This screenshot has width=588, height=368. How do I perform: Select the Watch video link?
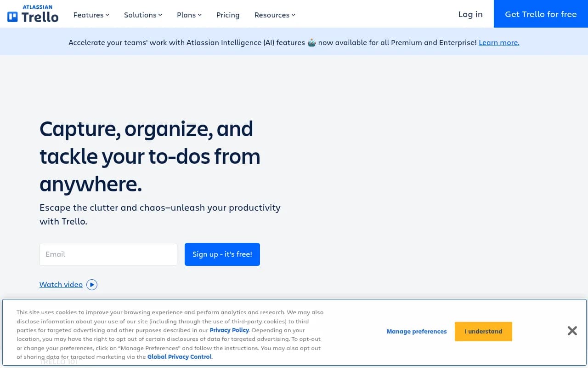click(61, 284)
